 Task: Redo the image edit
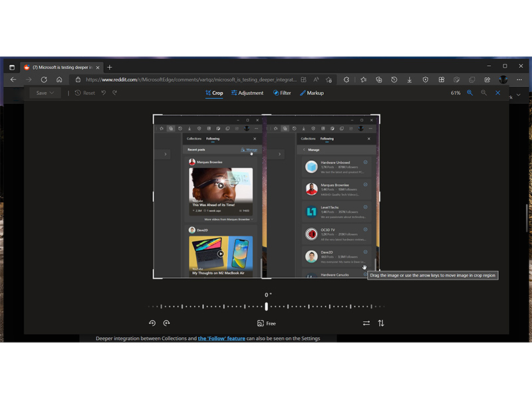click(114, 92)
